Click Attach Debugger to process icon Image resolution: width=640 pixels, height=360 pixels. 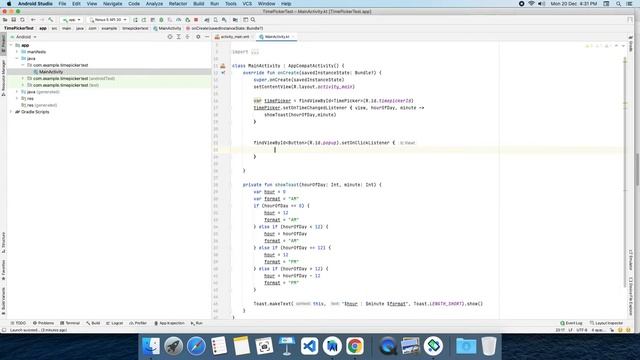point(187,20)
